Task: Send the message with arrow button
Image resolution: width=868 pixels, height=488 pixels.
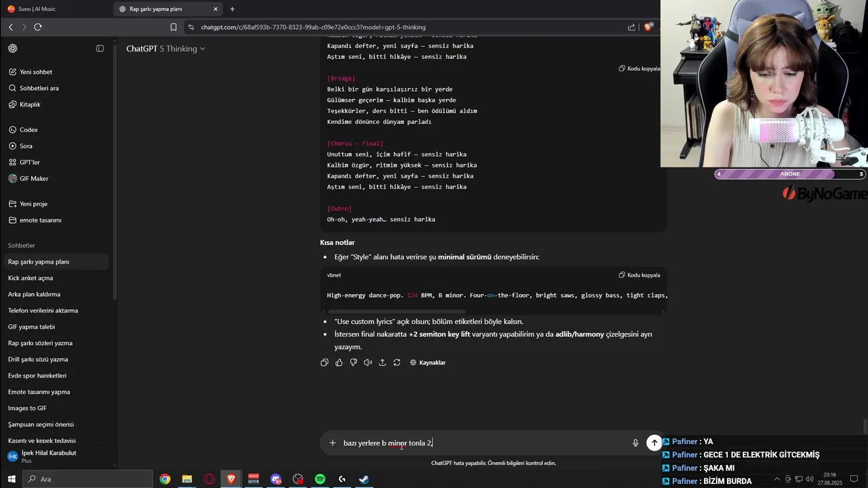Action: (654, 443)
